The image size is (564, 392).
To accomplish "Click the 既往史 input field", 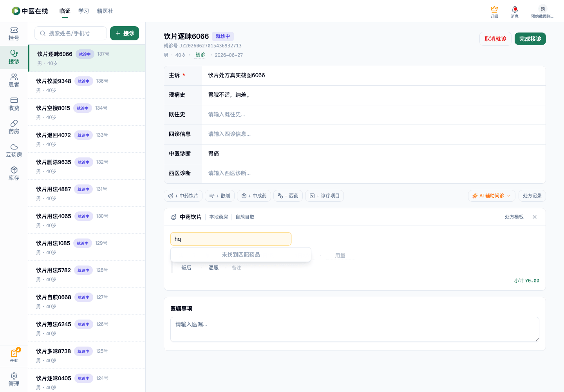I will pyautogui.click(x=374, y=114).
